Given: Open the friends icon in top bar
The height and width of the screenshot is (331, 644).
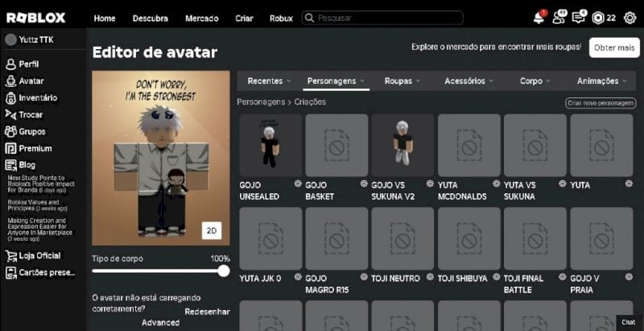Looking at the screenshot, I should click(559, 18).
